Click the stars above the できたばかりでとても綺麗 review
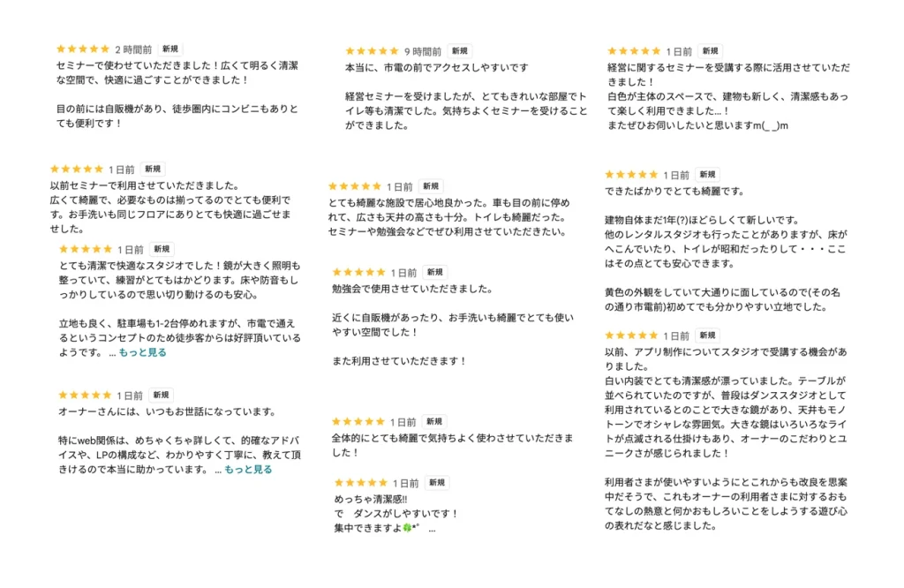The width and height of the screenshot is (904, 588). (x=631, y=175)
